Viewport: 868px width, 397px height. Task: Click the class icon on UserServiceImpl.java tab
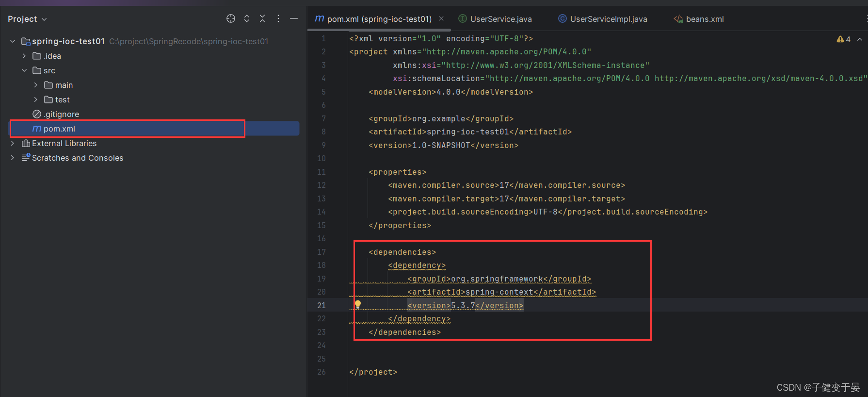(563, 18)
